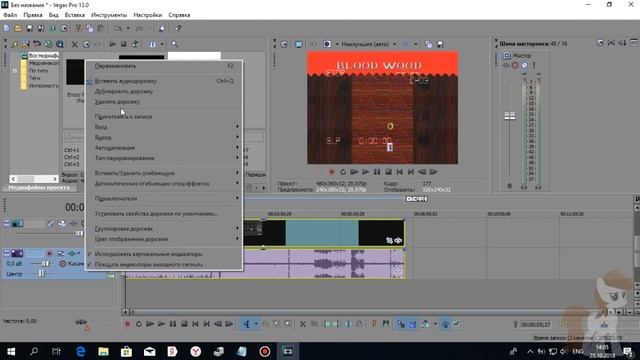Toggle the Master bus mute button
The image size is (640, 360).
(524, 65)
